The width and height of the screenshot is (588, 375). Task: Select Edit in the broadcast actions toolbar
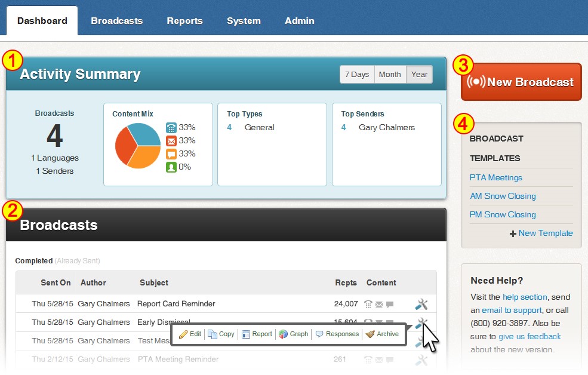tap(190, 334)
